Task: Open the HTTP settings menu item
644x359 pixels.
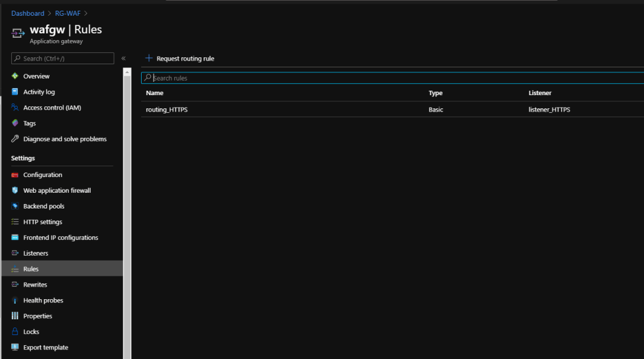Action: coord(42,222)
